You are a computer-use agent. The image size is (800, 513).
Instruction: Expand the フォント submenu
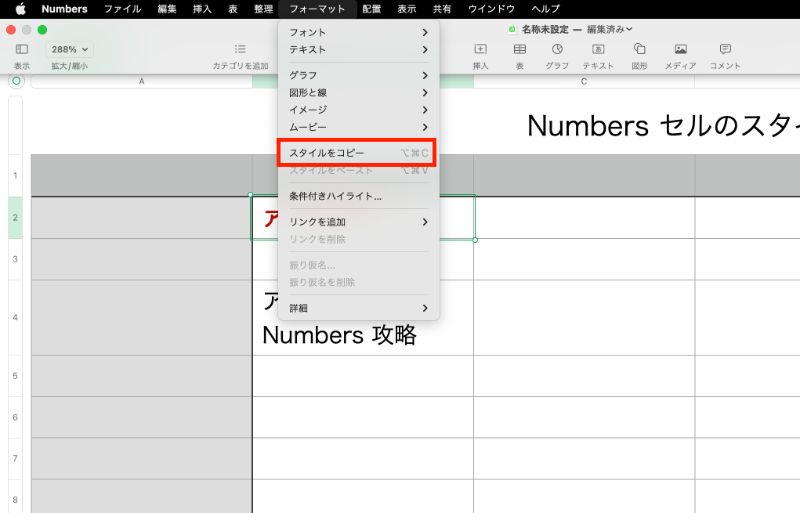coord(358,32)
